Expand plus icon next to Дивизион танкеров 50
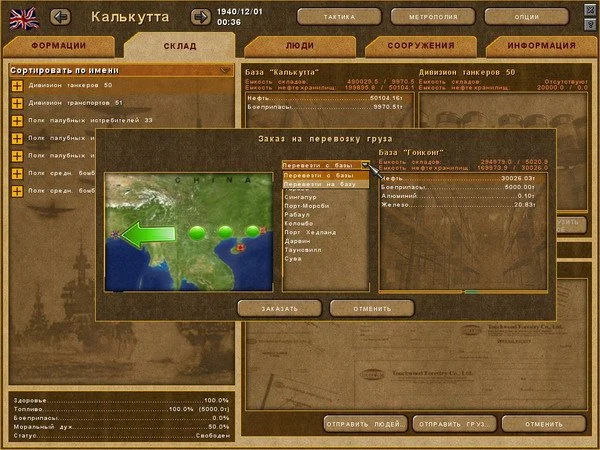This screenshot has height=450, width=600. [17, 86]
